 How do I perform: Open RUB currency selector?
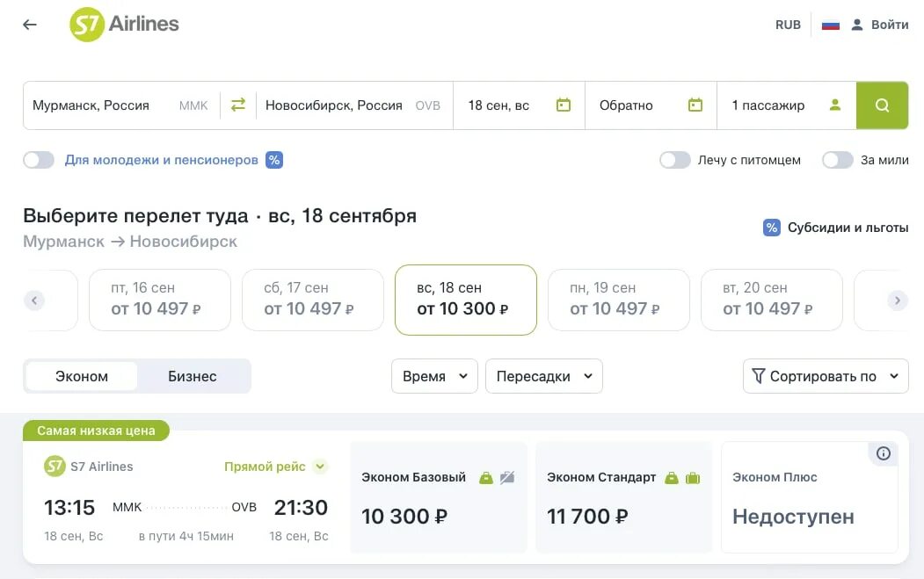[788, 25]
